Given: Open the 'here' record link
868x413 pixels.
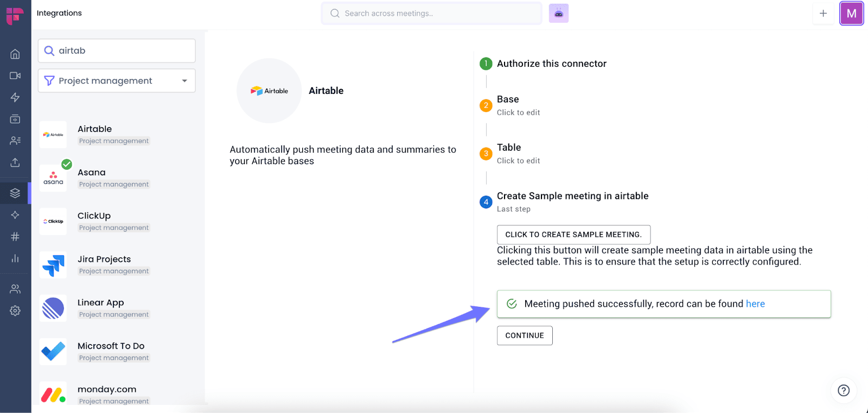Looking at the screenshot, I should click(755, 304).
